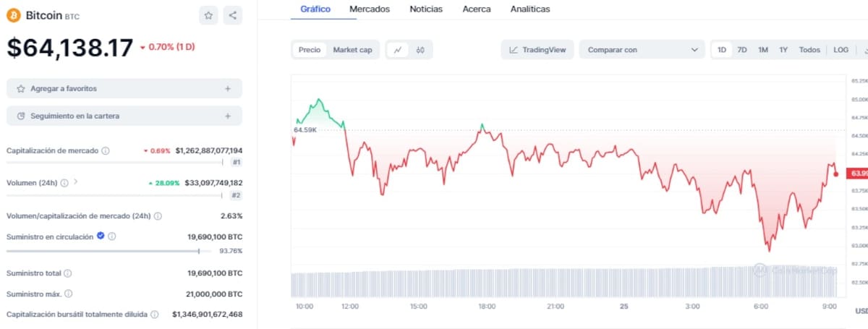Click info icon next to Suministro máx.
The width and height of the screenshot is (868, 329).
69,294
